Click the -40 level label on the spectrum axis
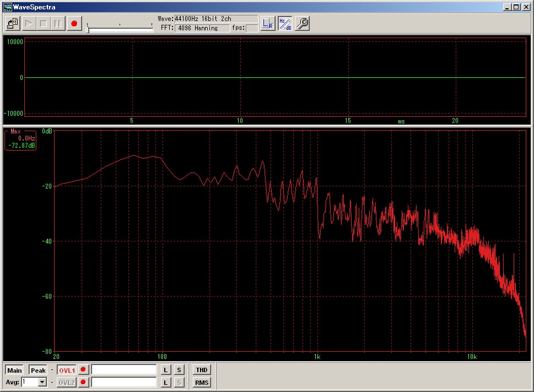 (x=47, y=241)
